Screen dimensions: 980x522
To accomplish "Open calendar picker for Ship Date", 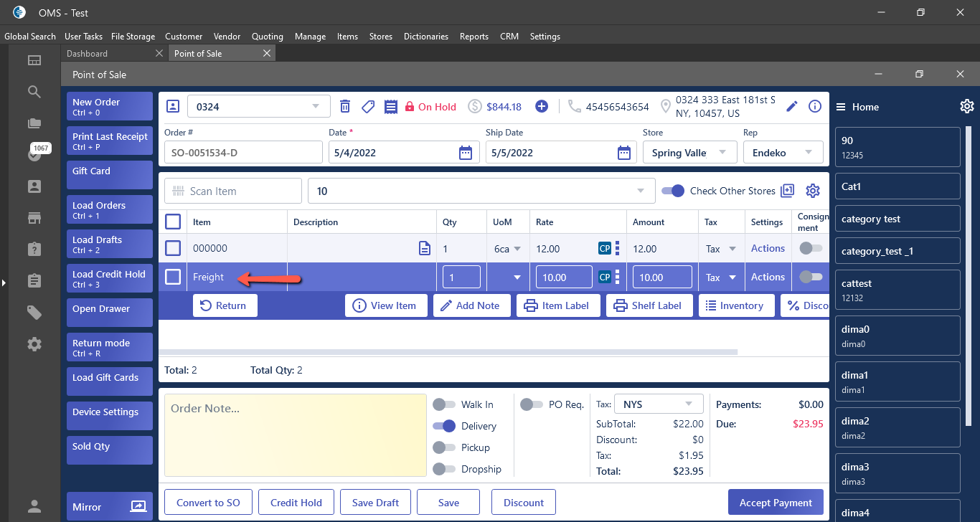I will coord(624,153).
